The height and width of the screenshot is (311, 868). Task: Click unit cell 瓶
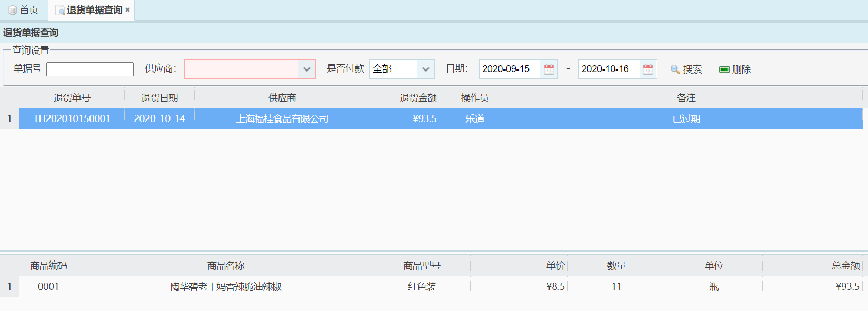tap(714, 287)
